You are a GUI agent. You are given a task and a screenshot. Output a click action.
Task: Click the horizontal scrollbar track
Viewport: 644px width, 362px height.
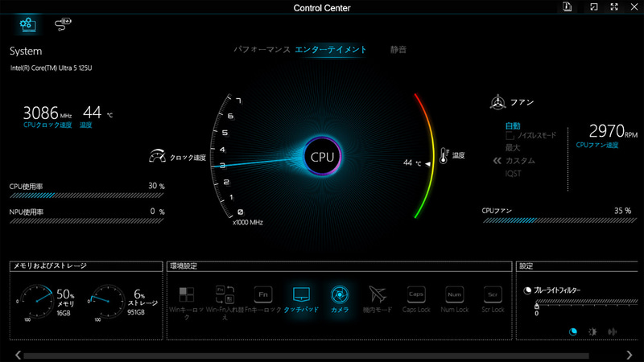coord(306,356)
